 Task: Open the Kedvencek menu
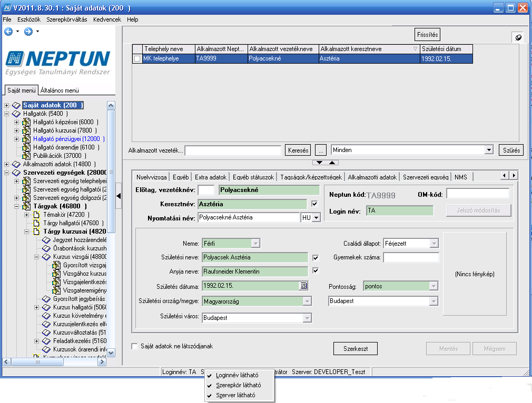point(107,19)
